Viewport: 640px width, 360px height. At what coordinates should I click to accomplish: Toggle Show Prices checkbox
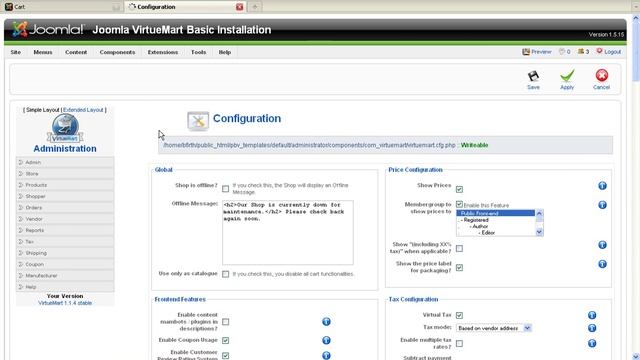[459, 189]
